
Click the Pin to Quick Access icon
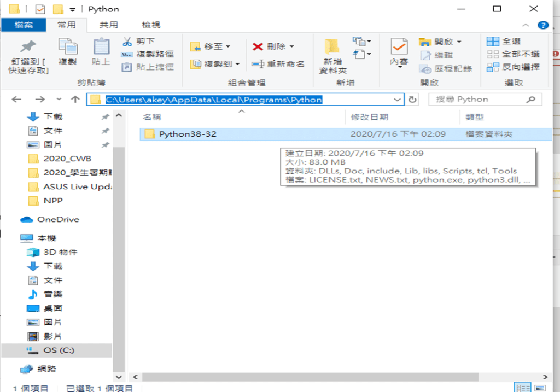27,48
